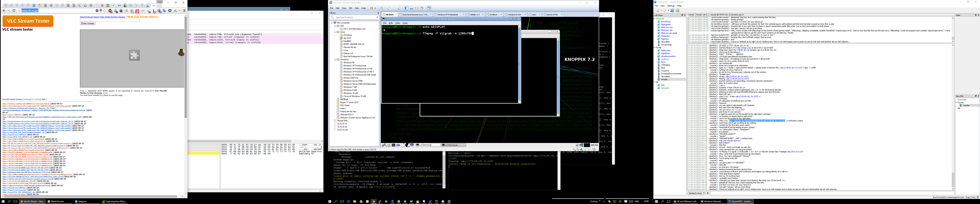Enter VMware full screen mode icon
Screen dimensions: 980x204
pyautogui.click(x=416, y=8)
